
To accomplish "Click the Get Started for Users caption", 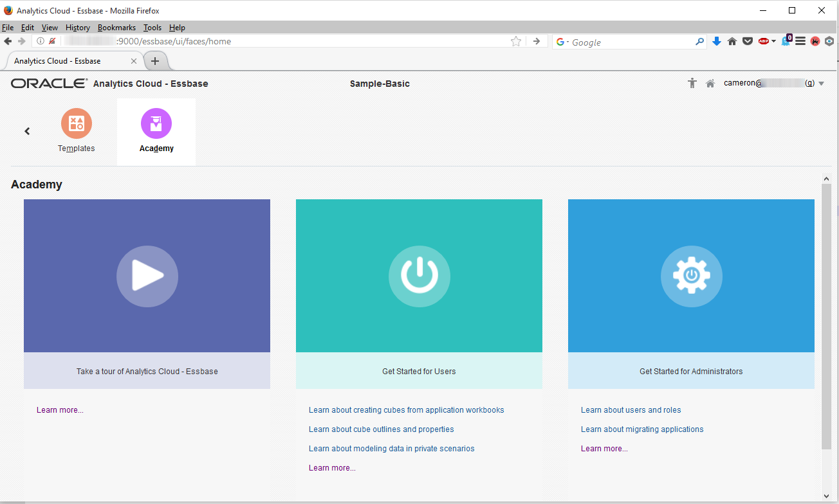I will [419, 372].
